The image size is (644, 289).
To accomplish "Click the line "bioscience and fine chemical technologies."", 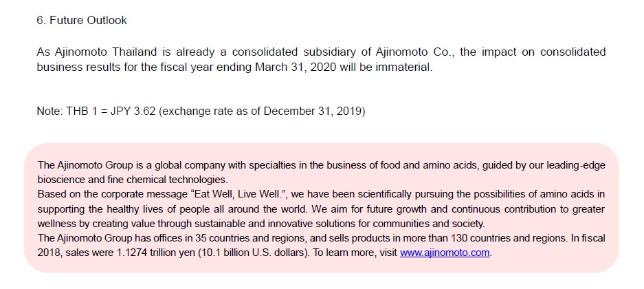I will pyautogui.click(x=132, y=180).
